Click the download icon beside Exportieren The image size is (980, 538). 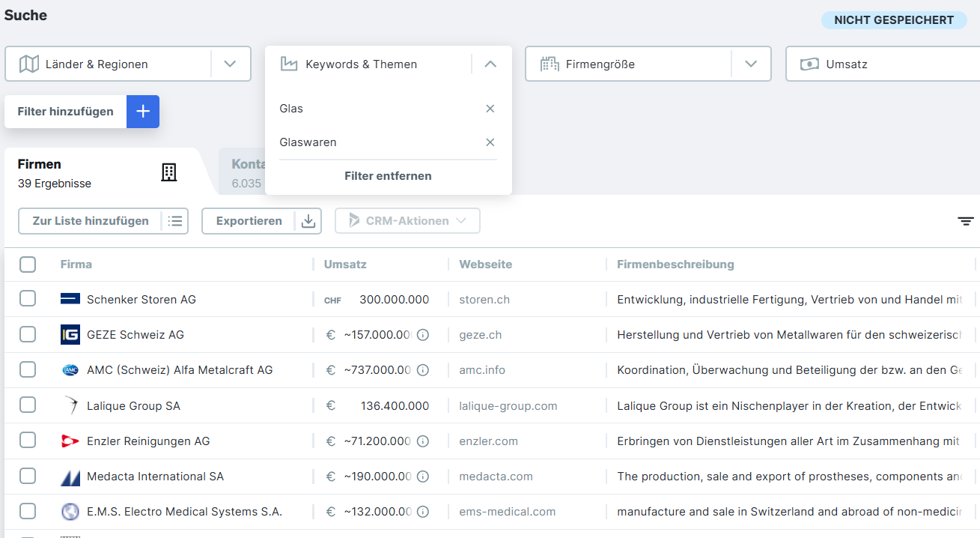tap(308, 221)
